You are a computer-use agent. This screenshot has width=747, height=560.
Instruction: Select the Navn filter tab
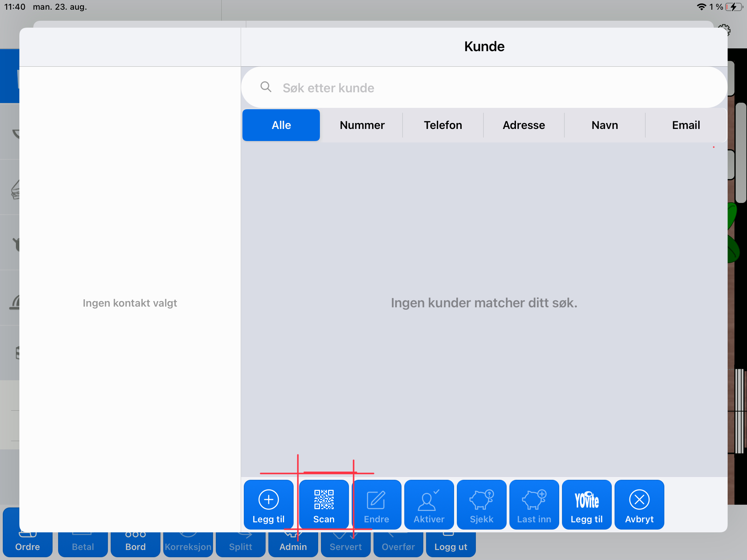[x=605, y=125]
